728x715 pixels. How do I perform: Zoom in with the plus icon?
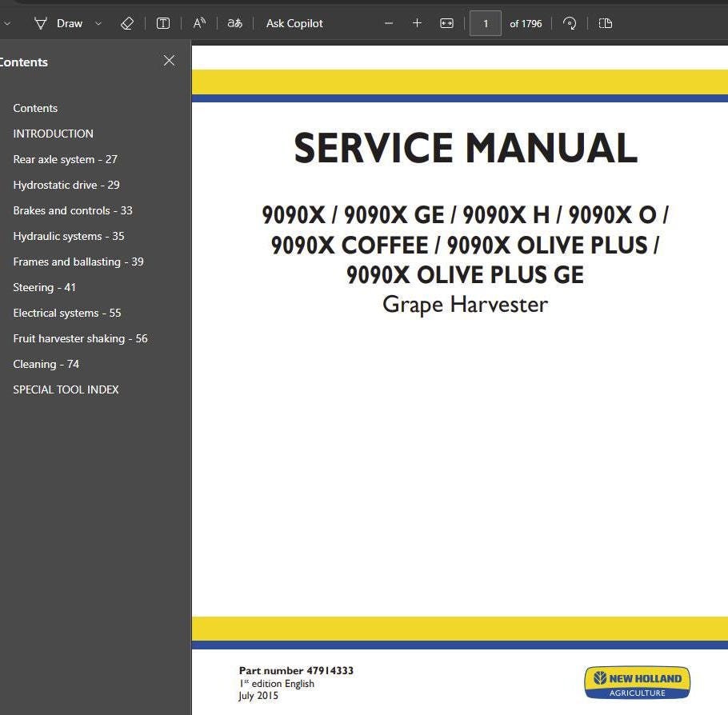417,23
